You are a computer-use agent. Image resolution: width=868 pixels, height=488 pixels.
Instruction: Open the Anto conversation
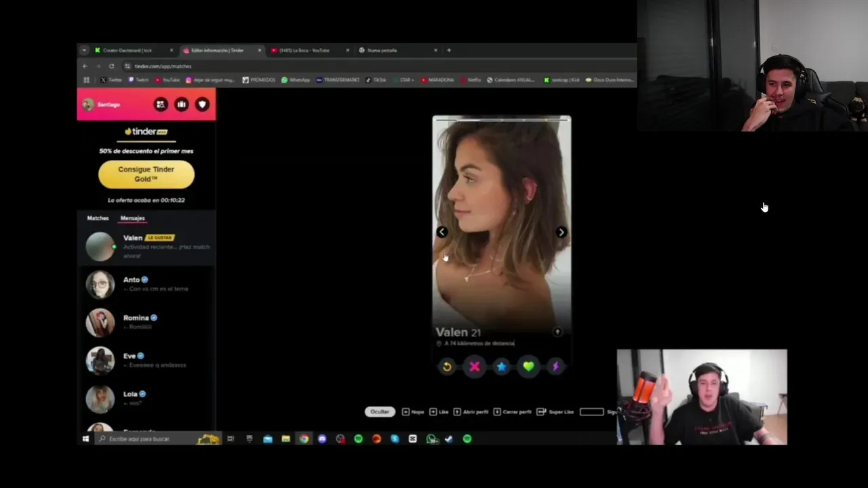tap(146, 285)
